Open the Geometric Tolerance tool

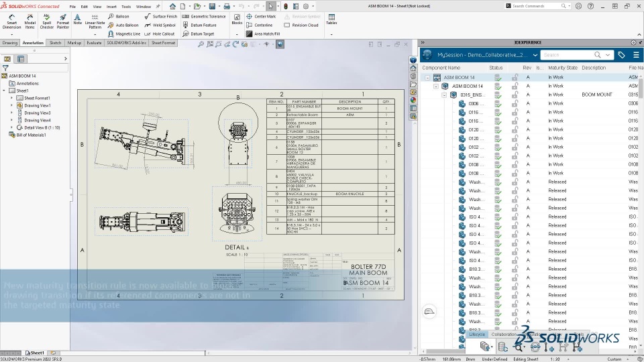(x=204, y=16)
